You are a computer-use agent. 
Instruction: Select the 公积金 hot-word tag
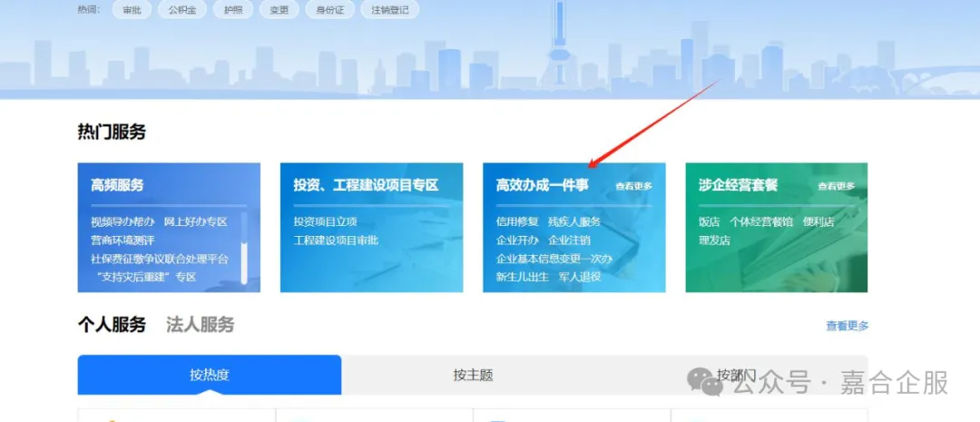pos(182,9)
